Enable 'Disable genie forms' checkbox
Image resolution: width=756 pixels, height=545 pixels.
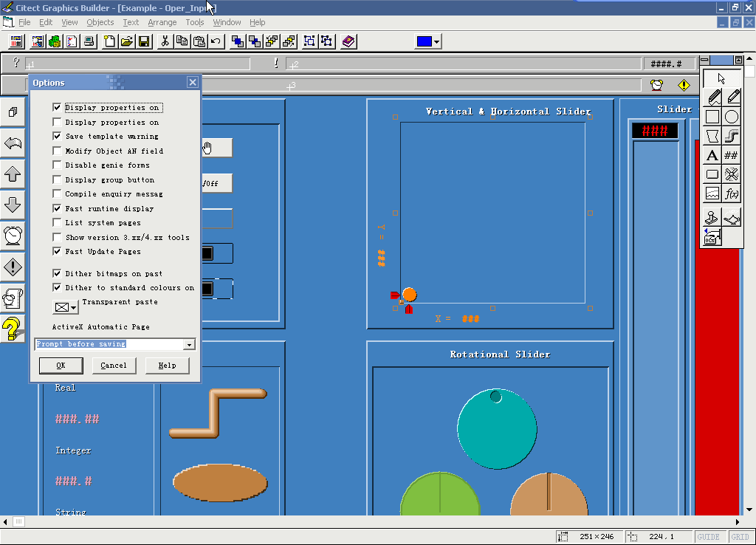pyautogui.click(x=57, y=165)
